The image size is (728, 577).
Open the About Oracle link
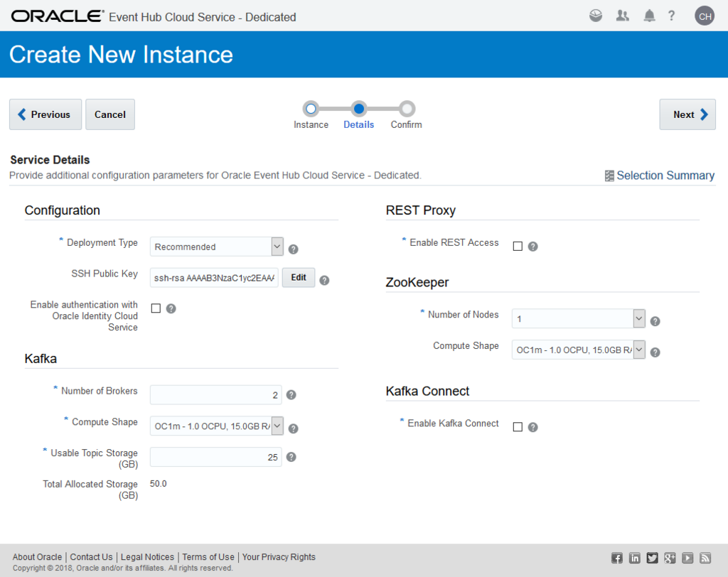[37, 557]
